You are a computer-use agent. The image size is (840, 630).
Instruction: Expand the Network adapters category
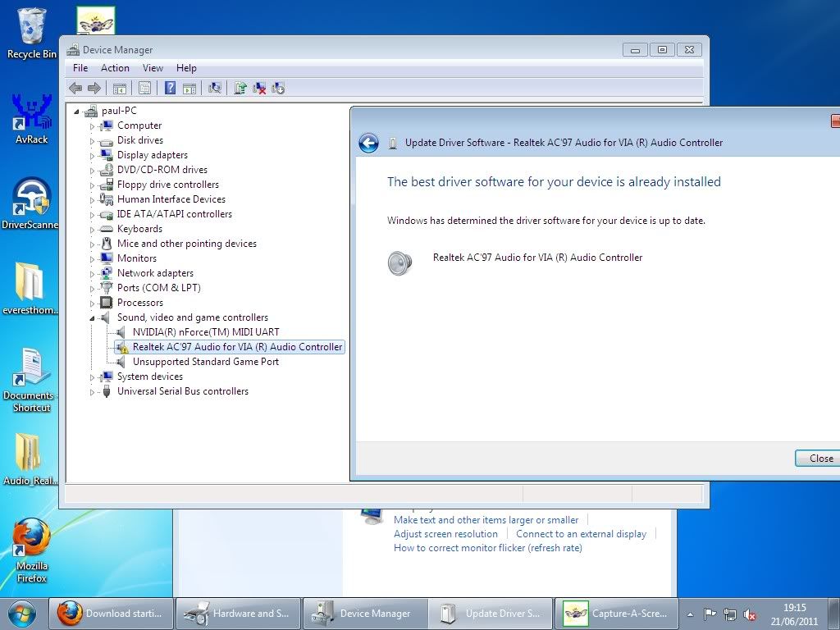tap(93, 273)
